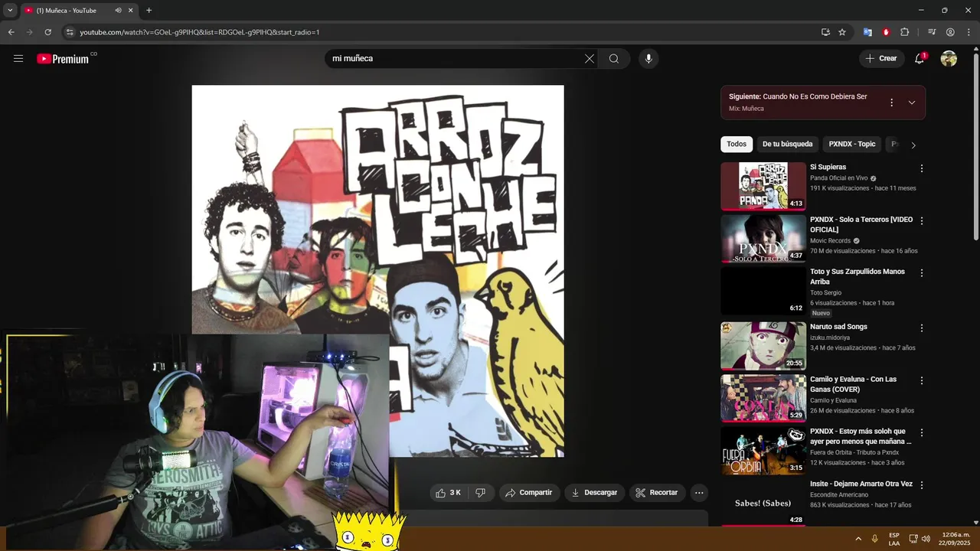View site information icon in address bar
The height and width of the screenshot is (551, 980).
(70, 32)
